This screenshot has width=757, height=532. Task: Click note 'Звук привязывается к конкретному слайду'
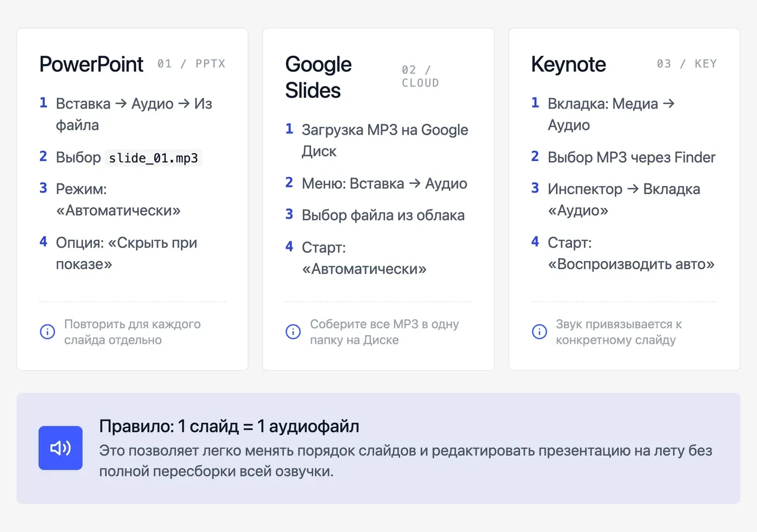tap(619, 332)
